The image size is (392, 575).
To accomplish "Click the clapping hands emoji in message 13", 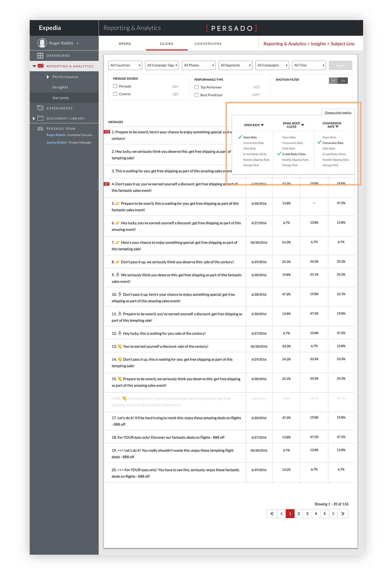I will click(120, 346).
